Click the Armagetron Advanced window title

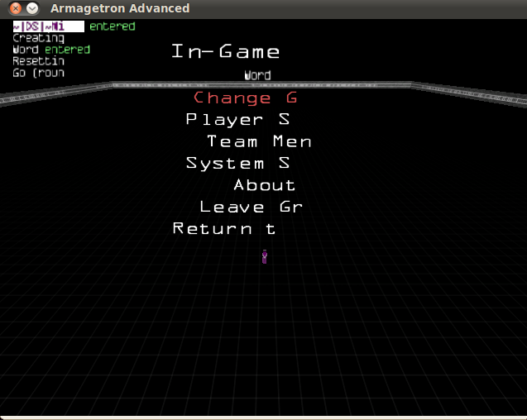120,8
